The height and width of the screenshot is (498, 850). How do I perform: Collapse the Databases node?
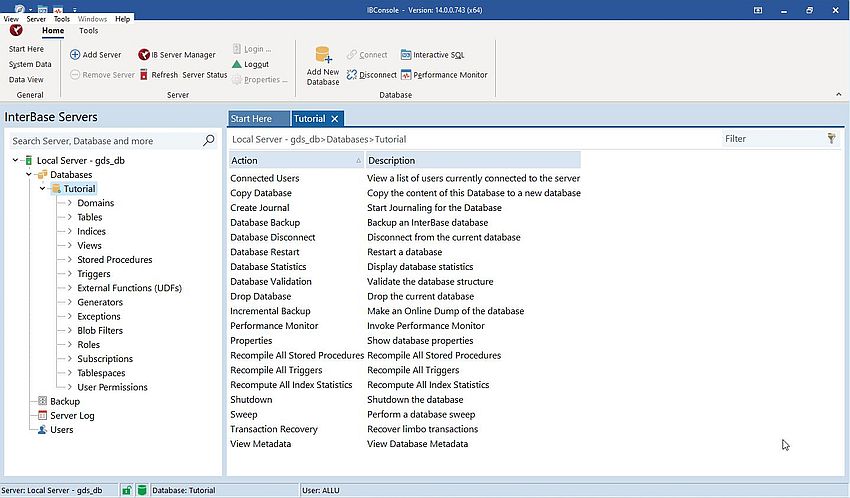coord(29,174)
